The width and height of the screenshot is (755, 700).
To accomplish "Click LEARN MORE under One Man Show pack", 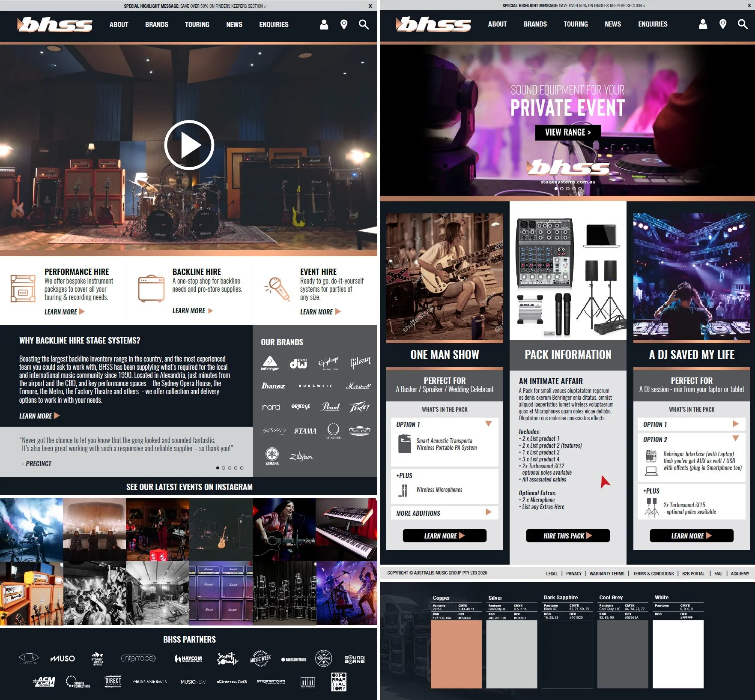I will (x=445, y=535).
